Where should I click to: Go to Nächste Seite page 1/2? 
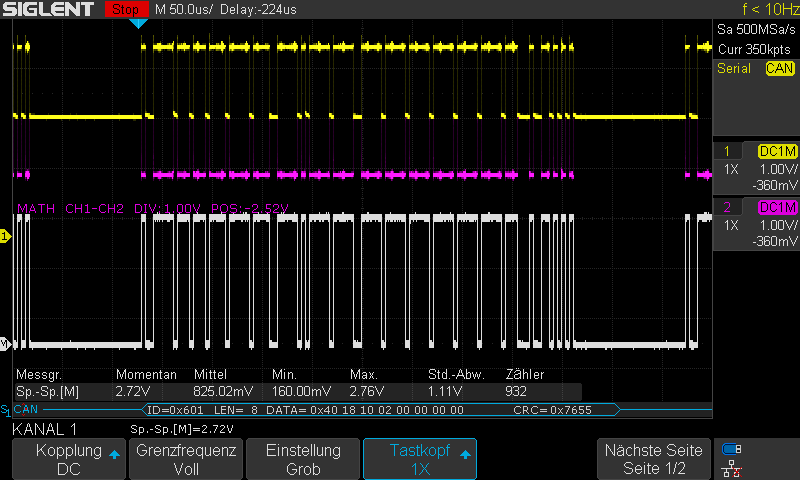click(655, 460)
